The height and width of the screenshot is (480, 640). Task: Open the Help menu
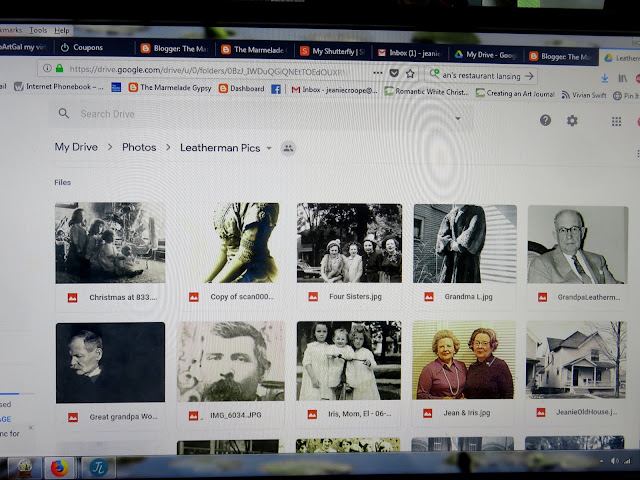62,31
